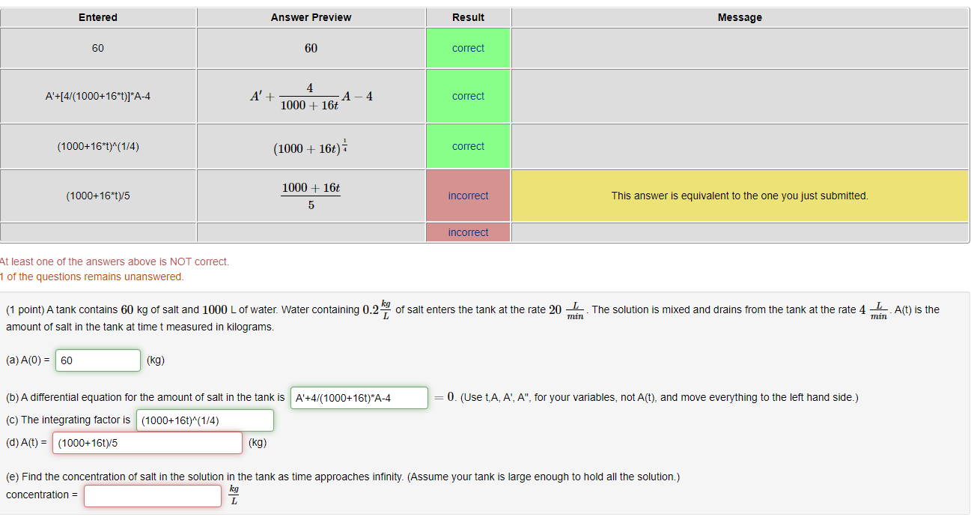
Task: Click the A(0) answer input field
Action: (97, 360)
